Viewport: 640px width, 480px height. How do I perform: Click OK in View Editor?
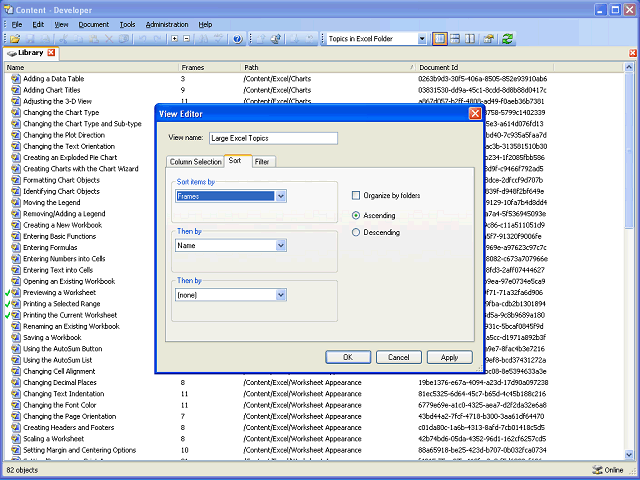[x=348, y=357]
